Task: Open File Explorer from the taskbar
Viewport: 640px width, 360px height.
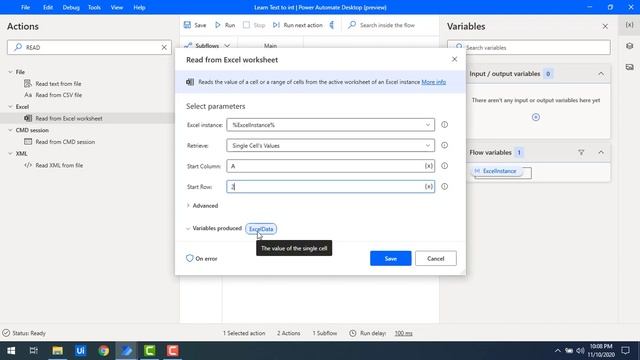Action: click(58, 351)
